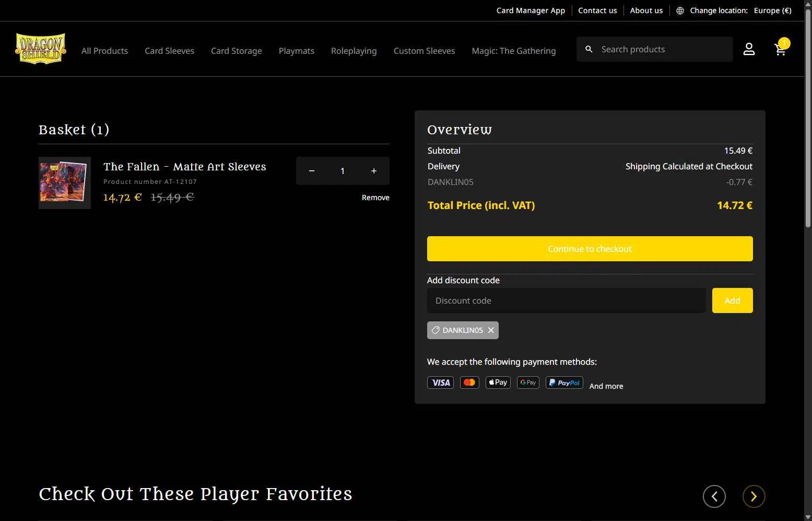This screenshot has width=812, height=521.
Task: Open the Card Sleeves menu
Action: tap(170, 51)
